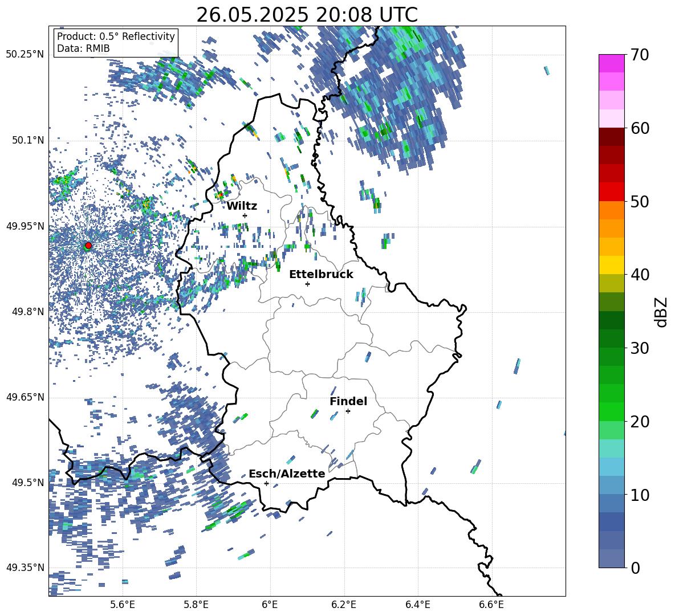Click the 6.6°E longitude label
675x616 pixels.
[491, 605]
